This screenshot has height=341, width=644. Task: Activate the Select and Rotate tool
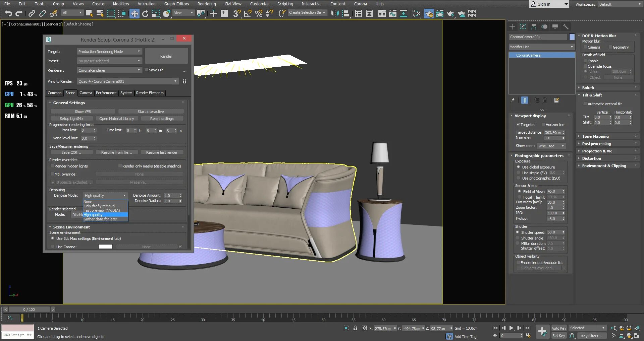tap(145, 14)
